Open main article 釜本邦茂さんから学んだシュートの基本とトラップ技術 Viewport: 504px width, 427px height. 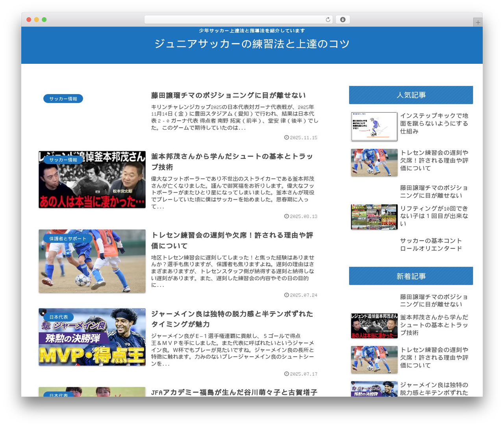tap(232, 162)
